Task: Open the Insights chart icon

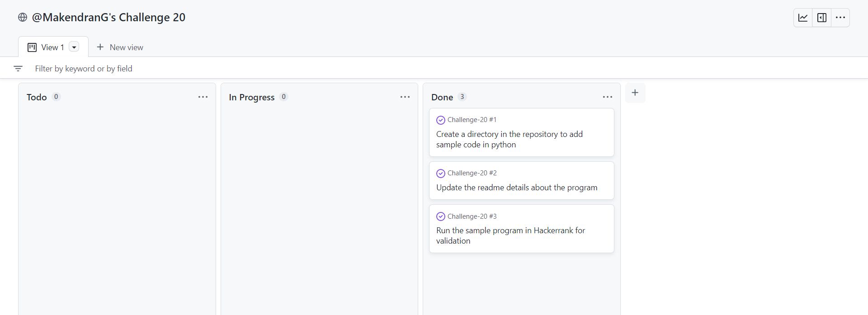Action: tap(803, 18)
